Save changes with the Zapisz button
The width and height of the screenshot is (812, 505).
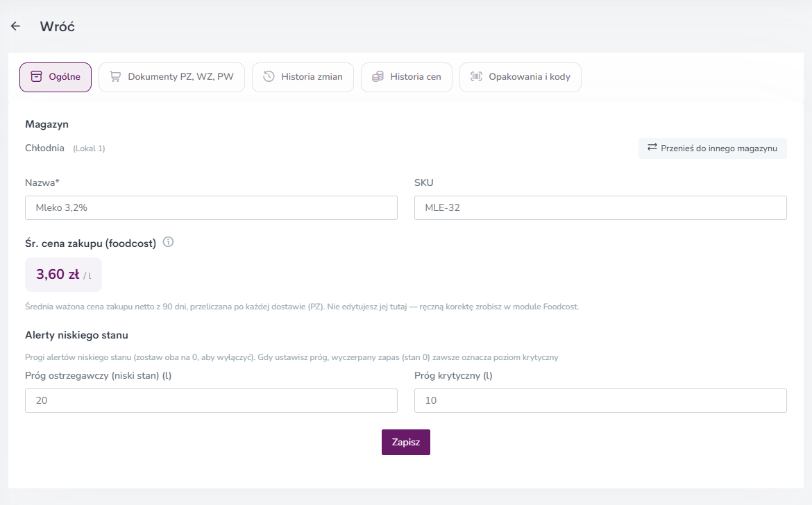[x=406, y=443]
